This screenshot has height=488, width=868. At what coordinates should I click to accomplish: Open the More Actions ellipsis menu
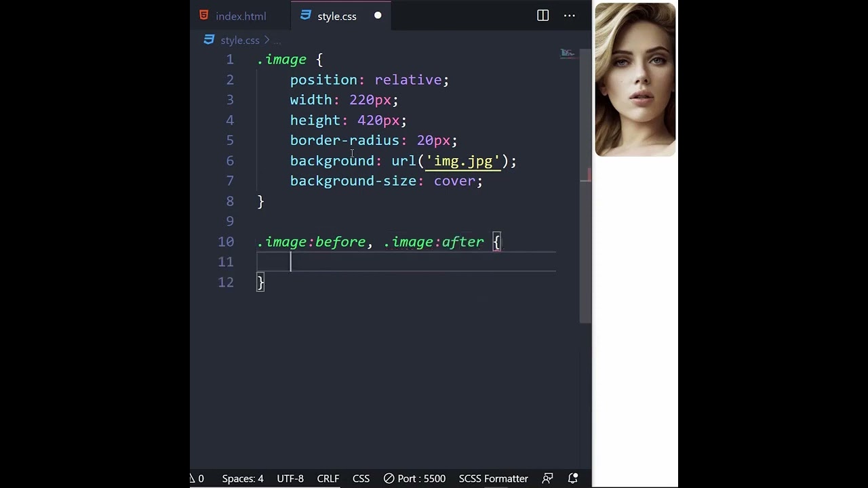click(570, 16)
